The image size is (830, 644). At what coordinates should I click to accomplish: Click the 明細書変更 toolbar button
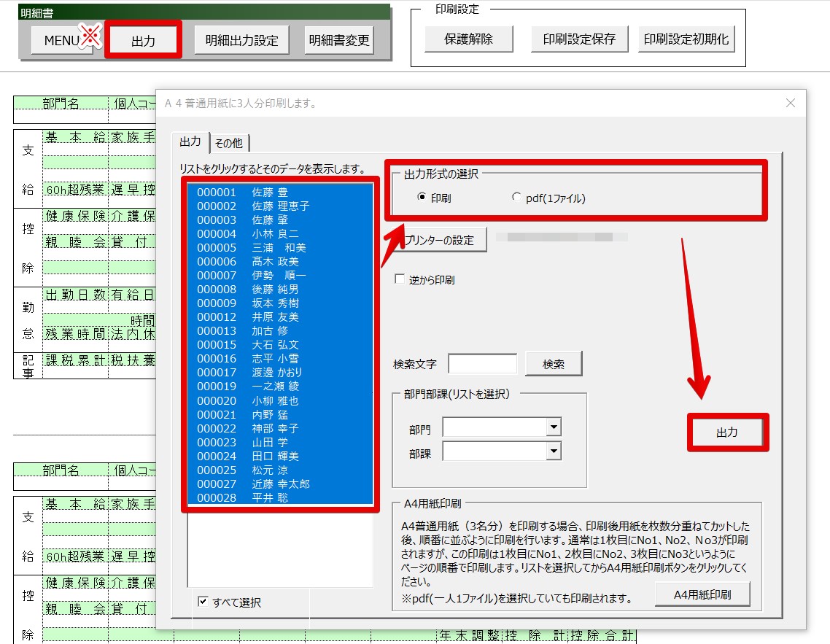(339, 41)
